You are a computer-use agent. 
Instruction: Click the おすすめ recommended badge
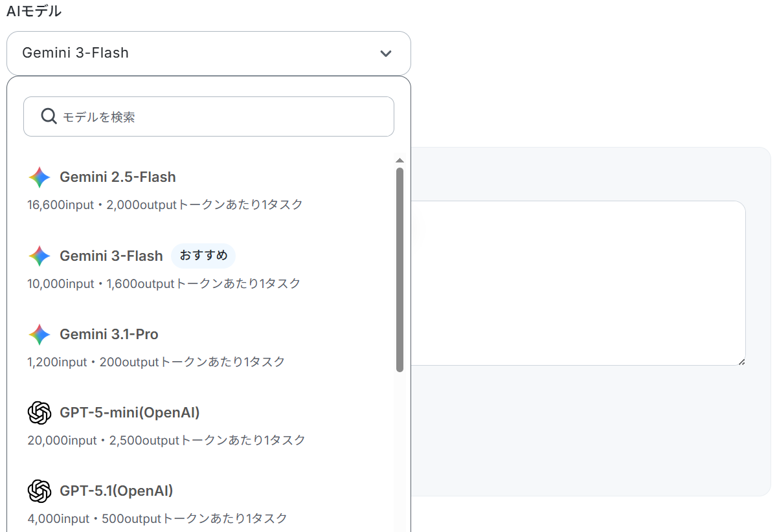coord(203,256)
